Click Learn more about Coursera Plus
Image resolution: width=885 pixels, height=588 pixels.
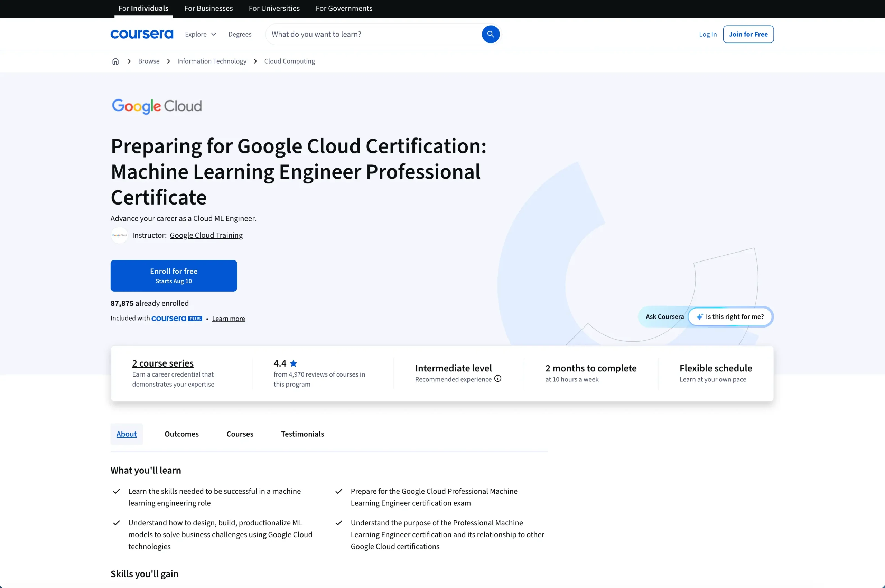229,319
